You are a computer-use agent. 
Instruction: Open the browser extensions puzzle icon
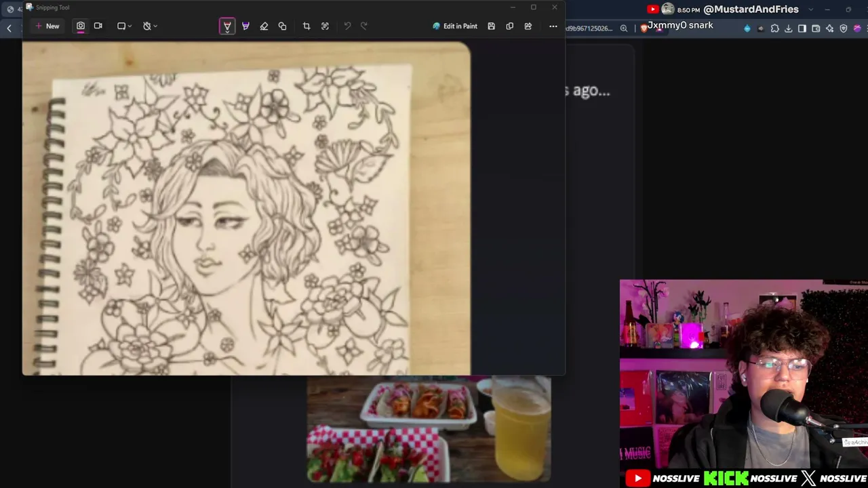click(x=775, y=28)
